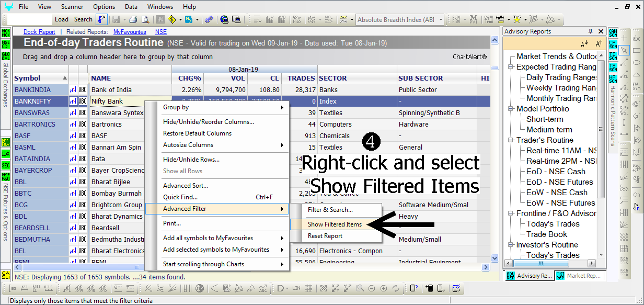Click the TS SCN scan icon

(x=613, y=67)
